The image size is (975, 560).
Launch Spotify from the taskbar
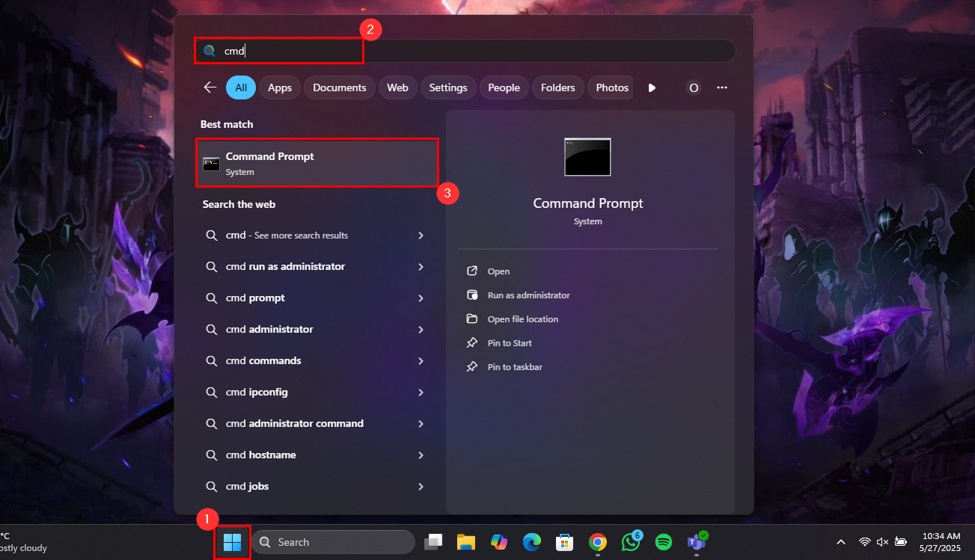(x=663, y=542)
